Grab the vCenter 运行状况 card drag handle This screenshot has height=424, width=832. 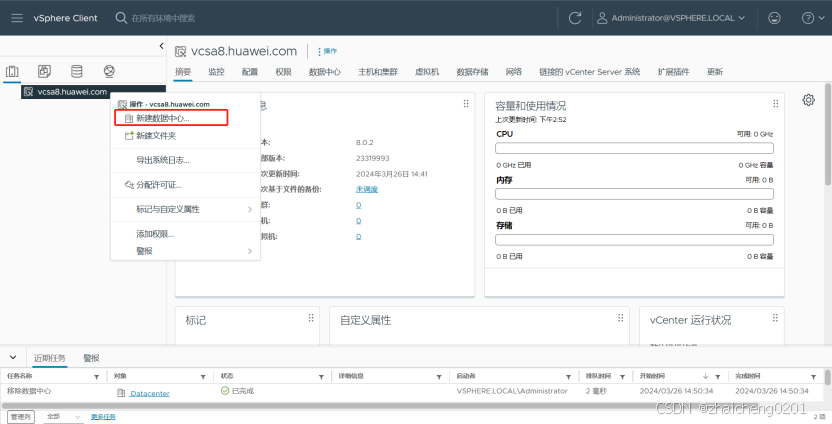775,317
